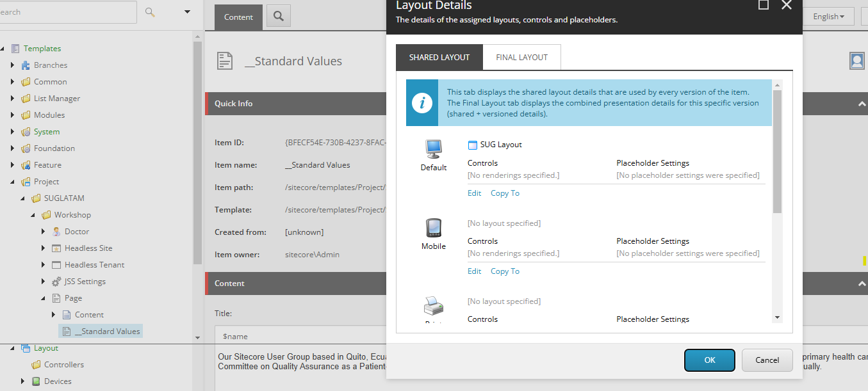Screen dimensions: 868x391
Task: Collapse the Templates tree node
Action: click(x=2, y=49)
